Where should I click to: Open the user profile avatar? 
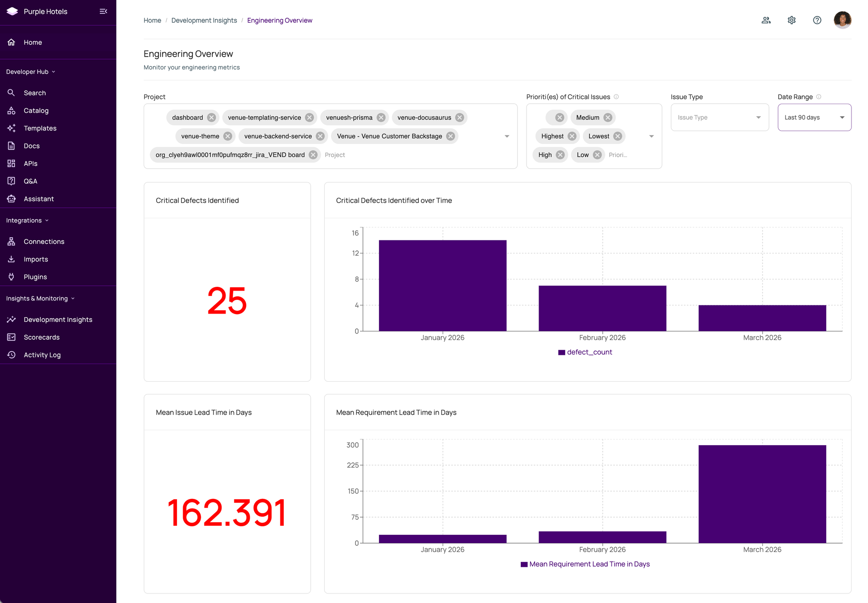pyautogui.click(x=842, y=20)
